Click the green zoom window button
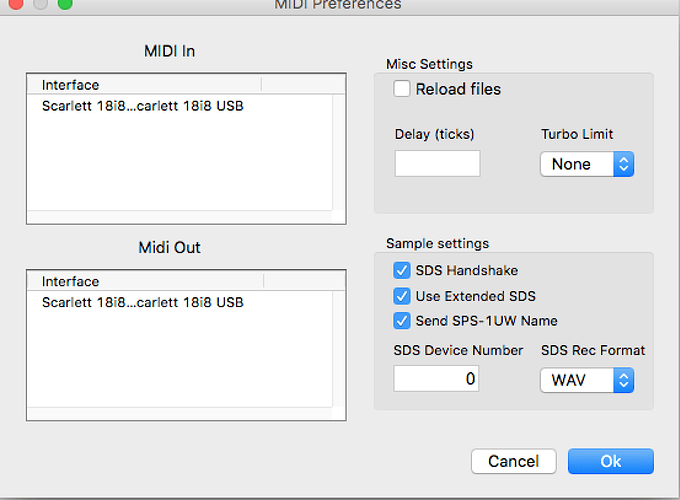680x500 pixels. (x=64, y=4)
